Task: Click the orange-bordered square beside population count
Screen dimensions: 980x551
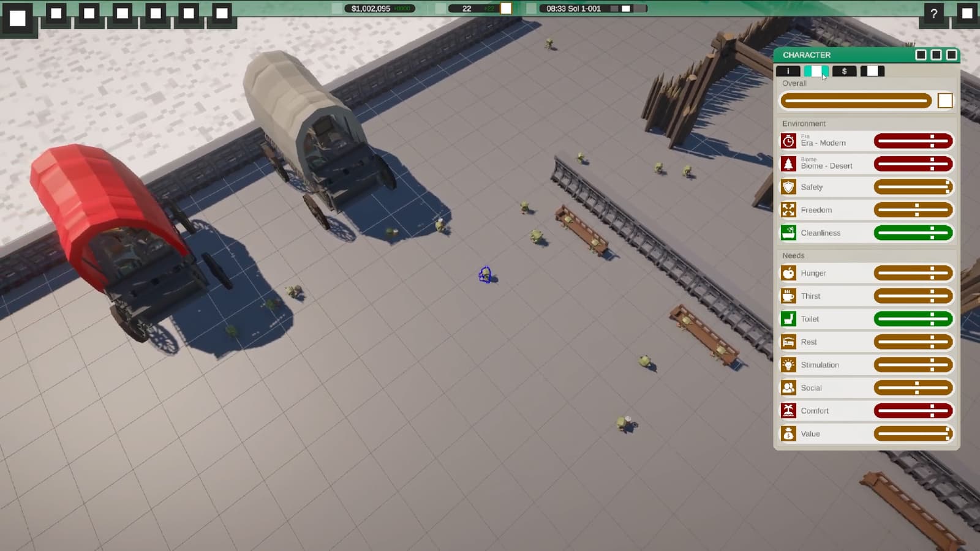Action: point(506,9)
